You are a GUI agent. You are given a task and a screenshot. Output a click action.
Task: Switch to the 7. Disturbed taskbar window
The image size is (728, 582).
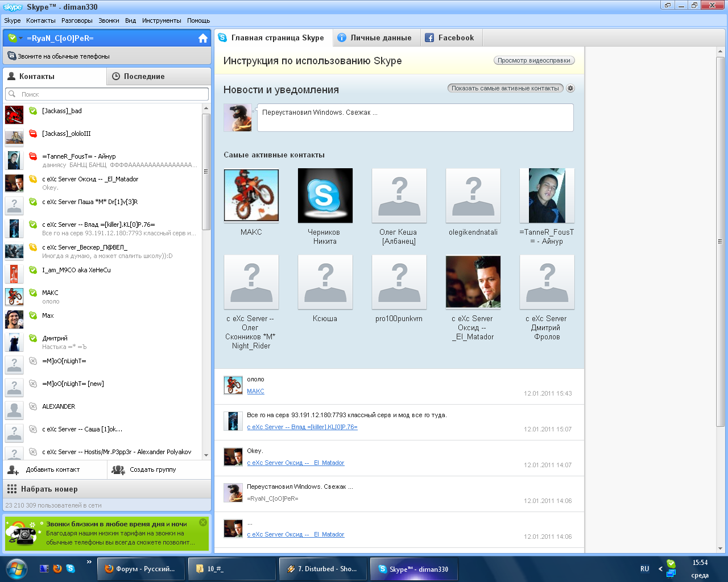[x=322, y=568]
